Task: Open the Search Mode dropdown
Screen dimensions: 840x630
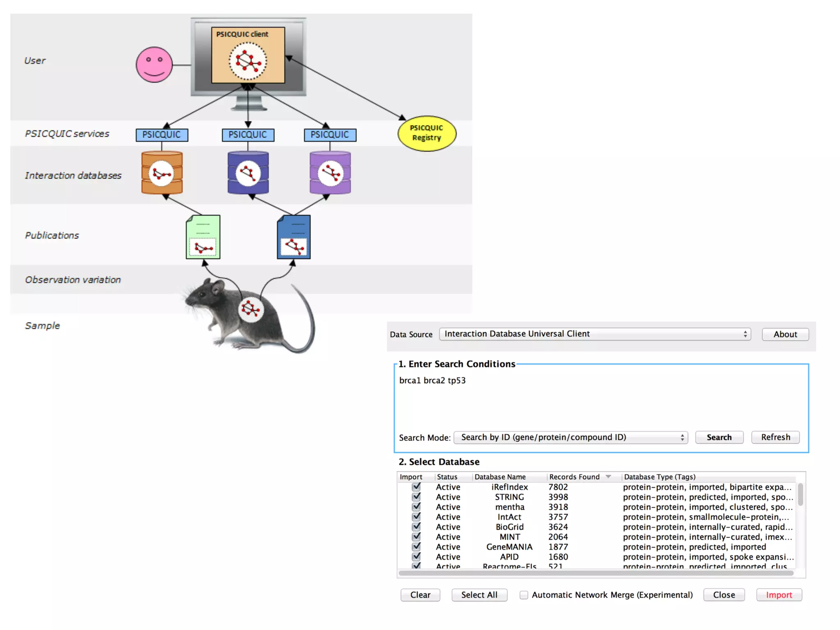Action: coord(571,437)
